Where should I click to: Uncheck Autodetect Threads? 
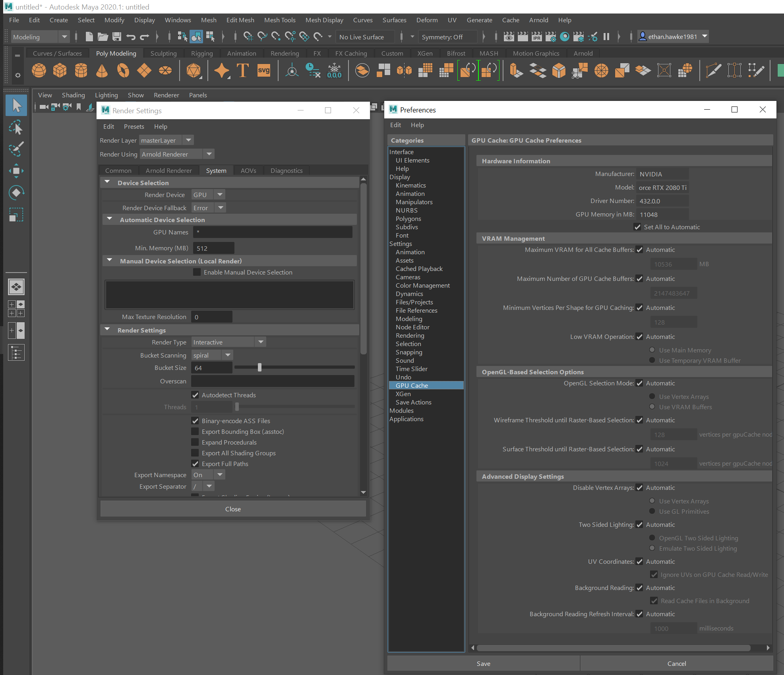(x=195, y=395)
